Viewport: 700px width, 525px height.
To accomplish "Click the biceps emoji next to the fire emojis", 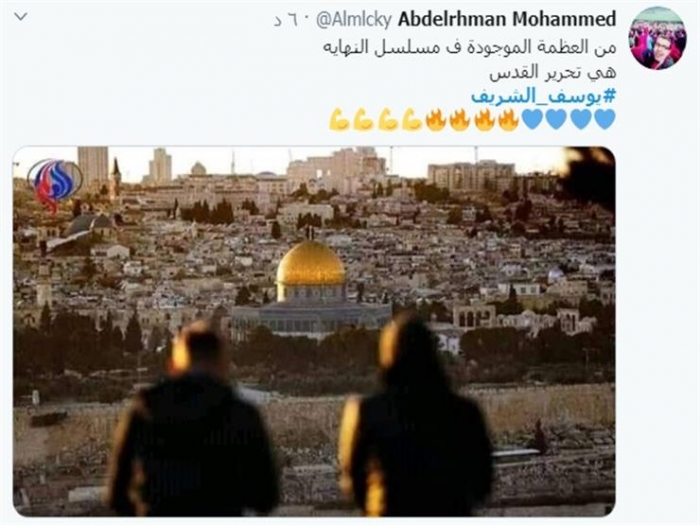I will (x=412, y=120).
